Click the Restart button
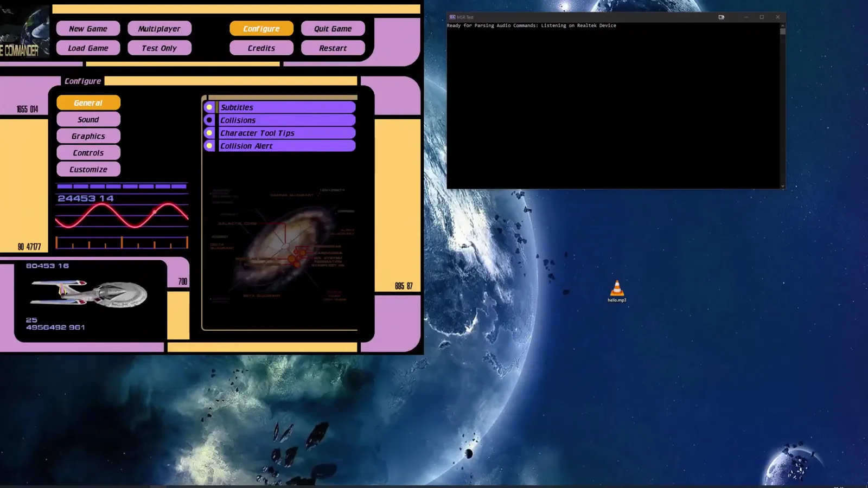The image size is (868, 488). (x=333, y=48)
